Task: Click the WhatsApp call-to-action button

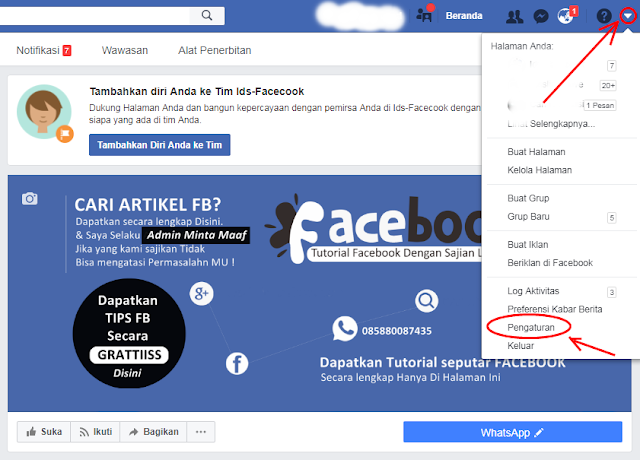Action: 513,432
